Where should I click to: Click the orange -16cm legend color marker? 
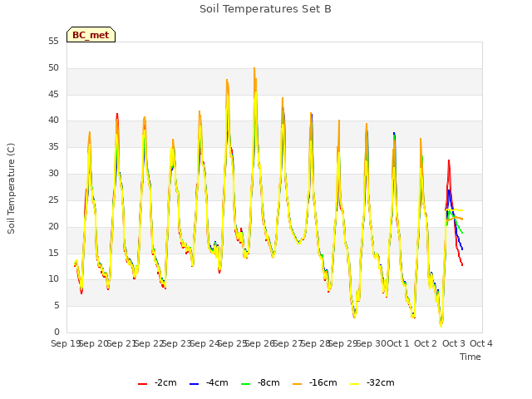[297, 384]
